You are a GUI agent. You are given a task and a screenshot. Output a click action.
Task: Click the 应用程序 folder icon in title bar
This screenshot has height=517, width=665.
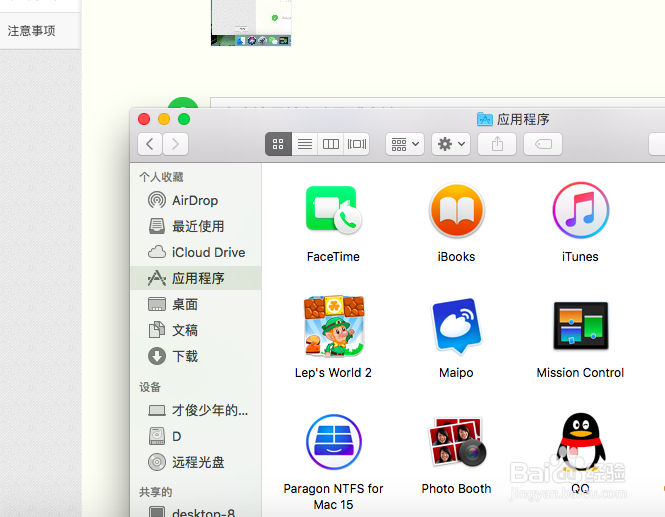pyautogui.click(x=485, y=119)
